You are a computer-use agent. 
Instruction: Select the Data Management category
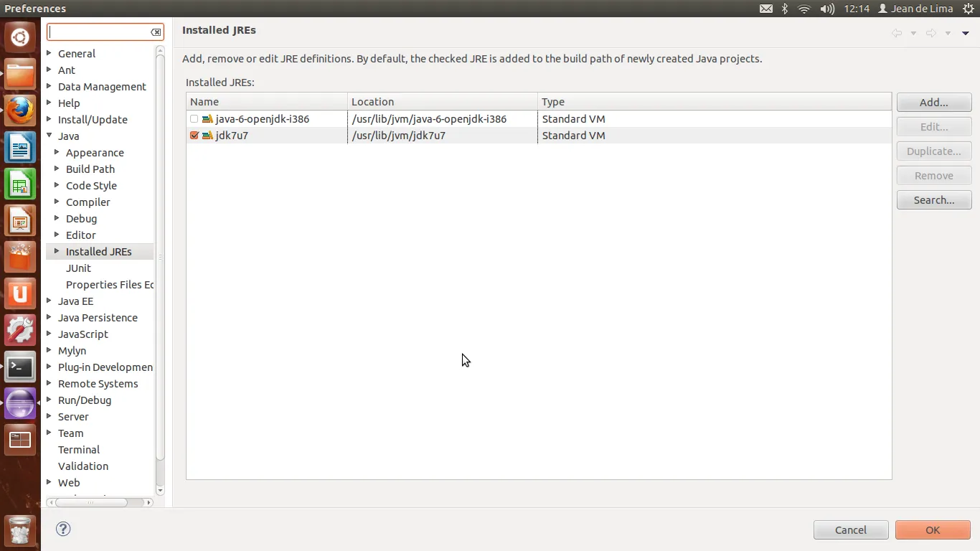point(102,87)
